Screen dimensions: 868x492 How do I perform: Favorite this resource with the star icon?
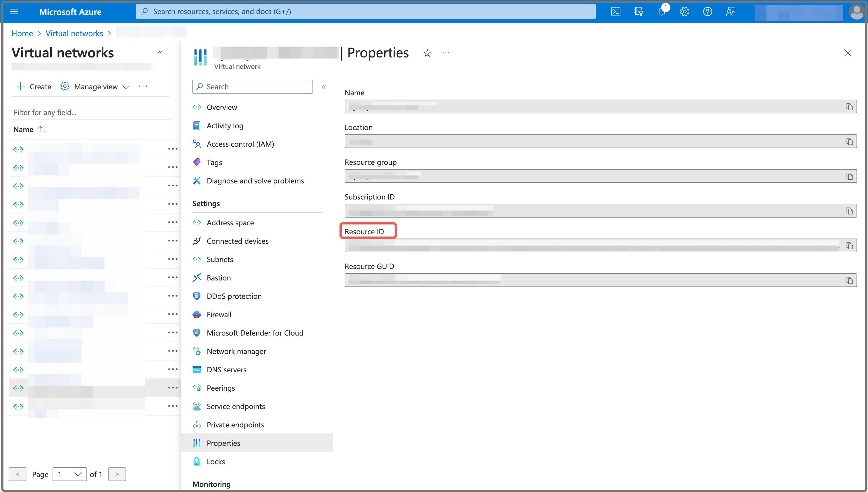[427, 53]
